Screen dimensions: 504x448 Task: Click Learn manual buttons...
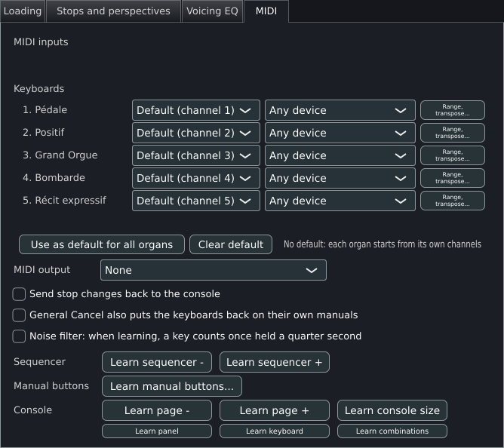(x=172, y=386)
